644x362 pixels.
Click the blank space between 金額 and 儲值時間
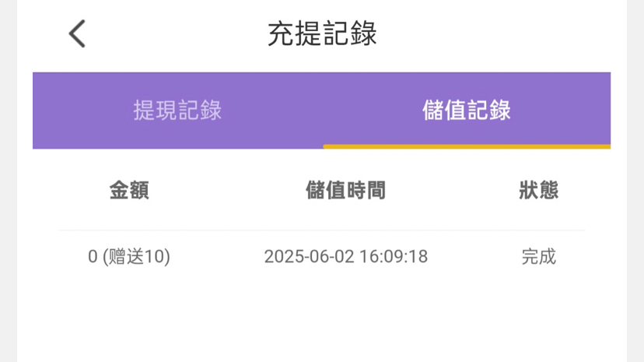(226, 190)
